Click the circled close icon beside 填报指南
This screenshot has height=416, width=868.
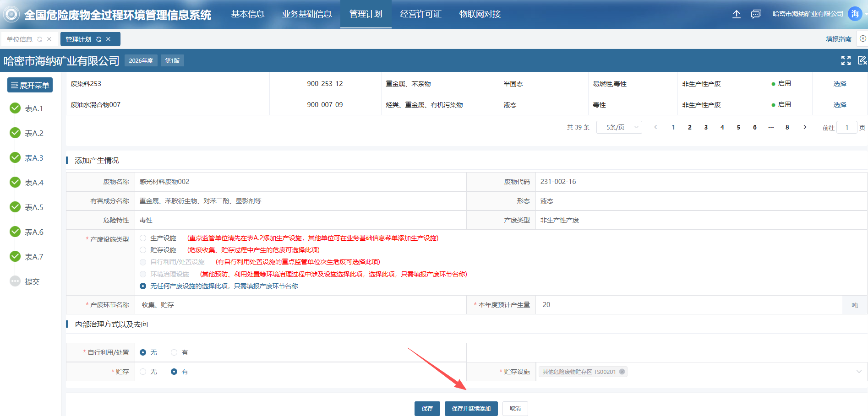click(x=863, y=39)
